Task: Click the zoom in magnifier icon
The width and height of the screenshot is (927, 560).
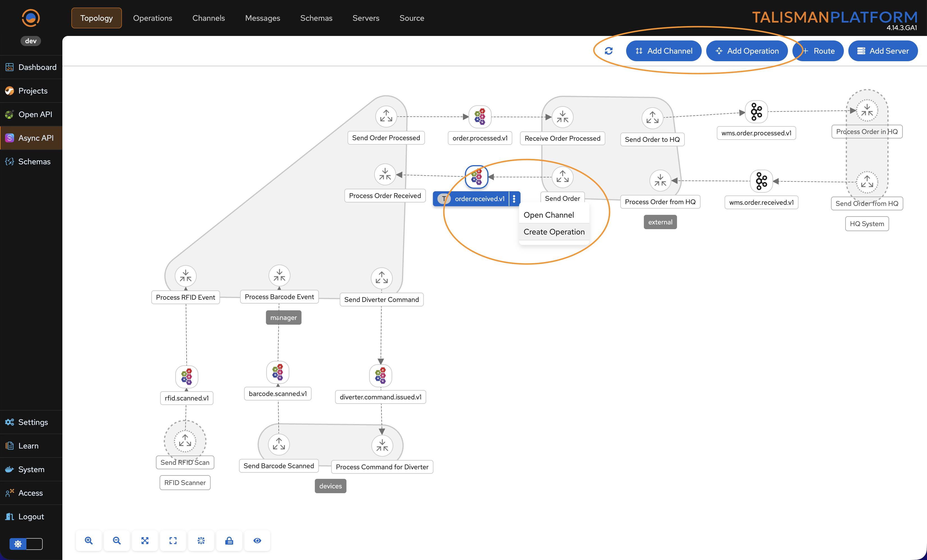Action: point(89,540)
